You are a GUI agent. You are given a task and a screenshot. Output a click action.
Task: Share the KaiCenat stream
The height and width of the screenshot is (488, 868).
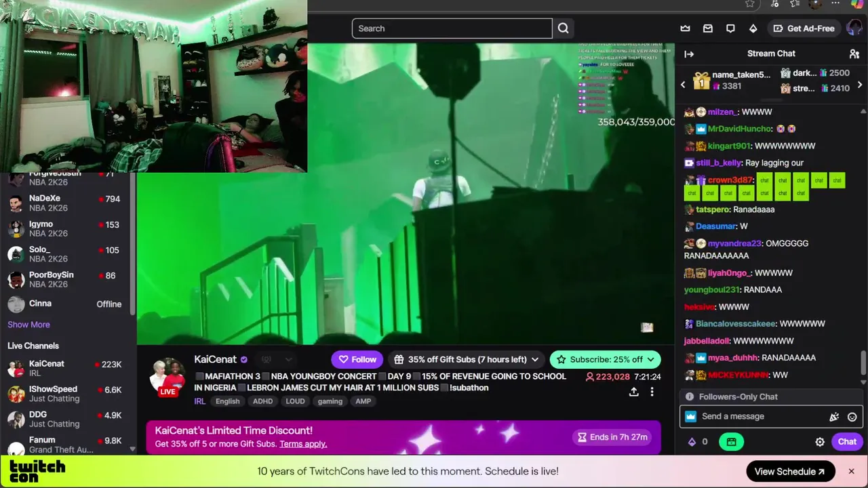click(x=633, y=392)
